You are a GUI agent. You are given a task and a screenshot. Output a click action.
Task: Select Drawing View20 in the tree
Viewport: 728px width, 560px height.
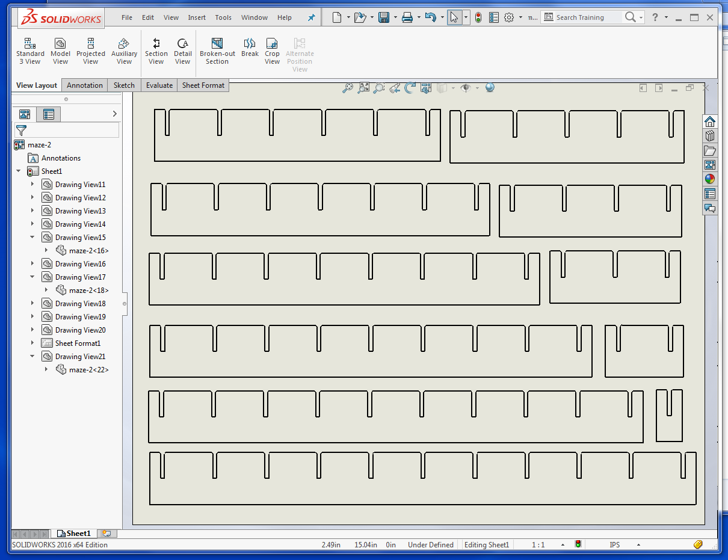pyautogui.click(x=80, y=330)
